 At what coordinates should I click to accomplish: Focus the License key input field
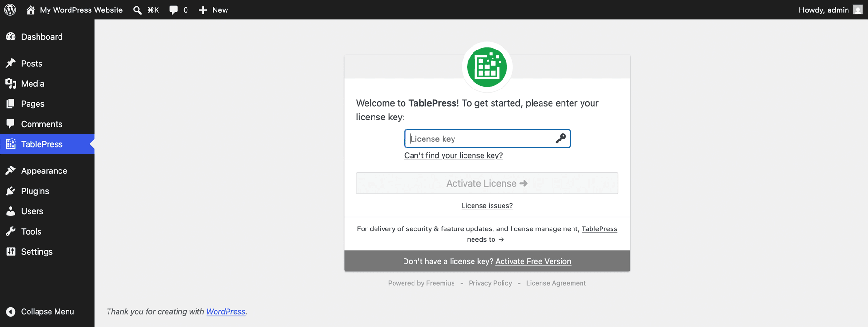487,139
